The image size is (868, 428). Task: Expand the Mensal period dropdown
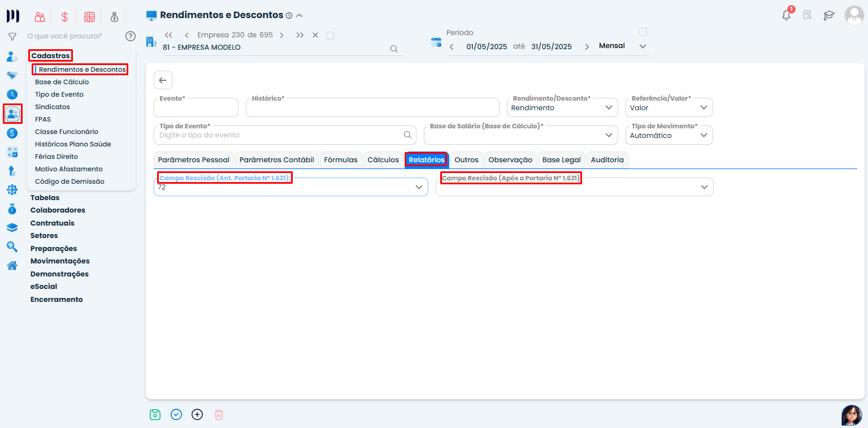[643, 46]
